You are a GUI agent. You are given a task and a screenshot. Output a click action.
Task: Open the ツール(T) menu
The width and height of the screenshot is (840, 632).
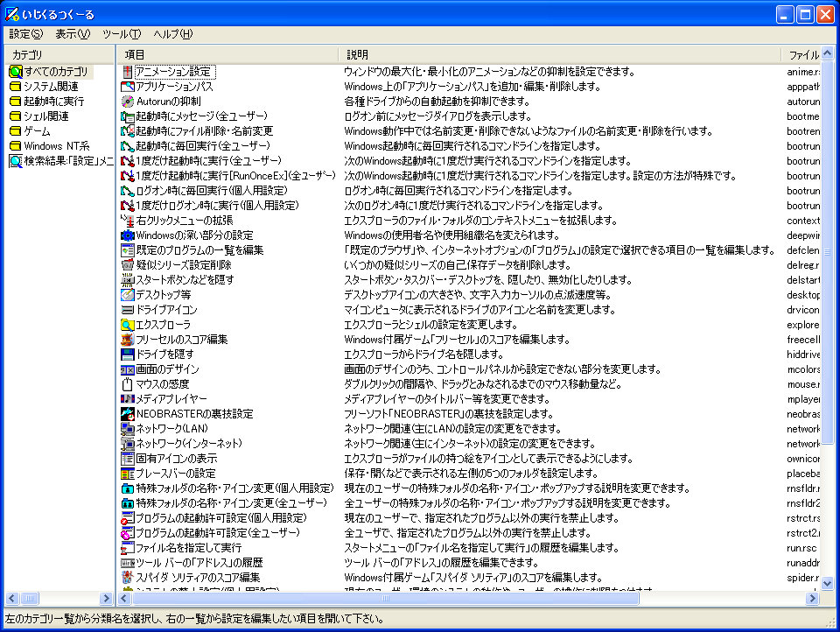[x=121, y=34]
